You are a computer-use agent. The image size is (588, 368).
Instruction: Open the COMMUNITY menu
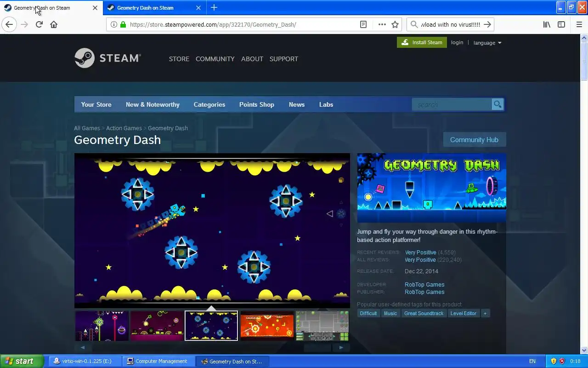pos(215,59)
